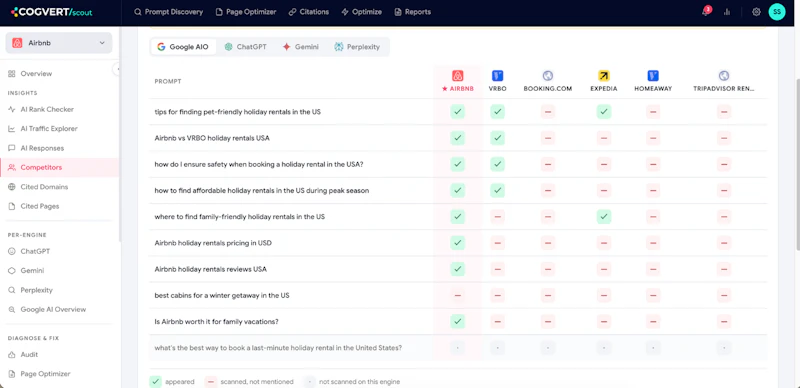Open the Airbnb project selector dropdown
Viewport: 800px width, 388px height.
(x=59, y=43)
